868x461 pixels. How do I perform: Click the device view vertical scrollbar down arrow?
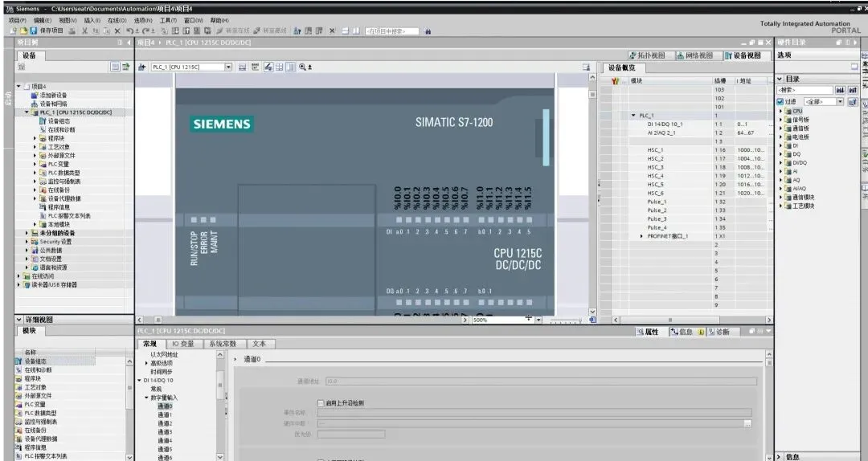click(592, 312)
